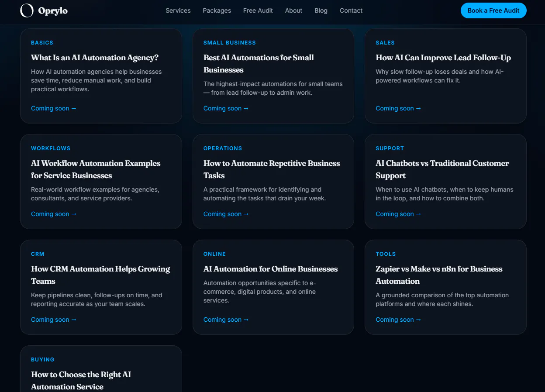Open AI Workflow Automation Examples for Service Businesses

[x=96, y=169]
